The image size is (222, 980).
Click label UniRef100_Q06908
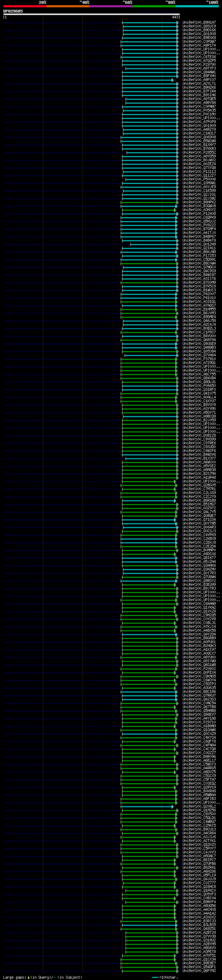point(199,137)
